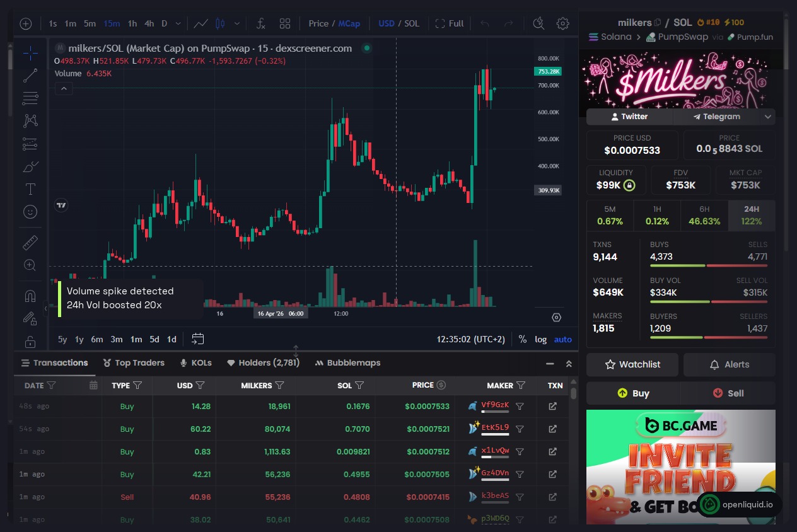Toggle currency display to SOL
The width and height of the screenshot is (797, 532).
[411, 23]
